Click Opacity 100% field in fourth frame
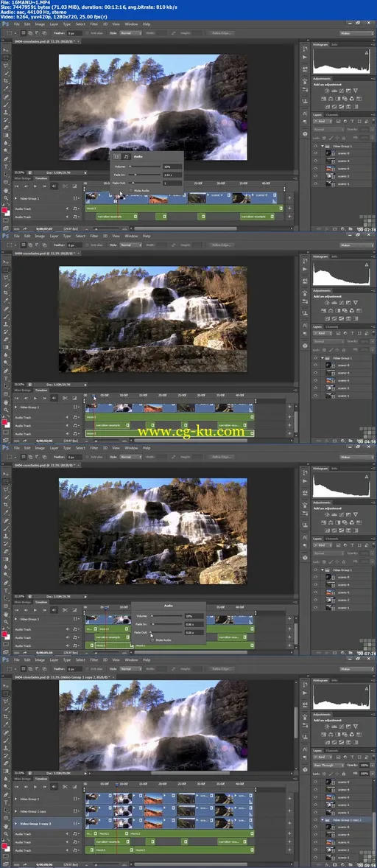 click(364, 765)
